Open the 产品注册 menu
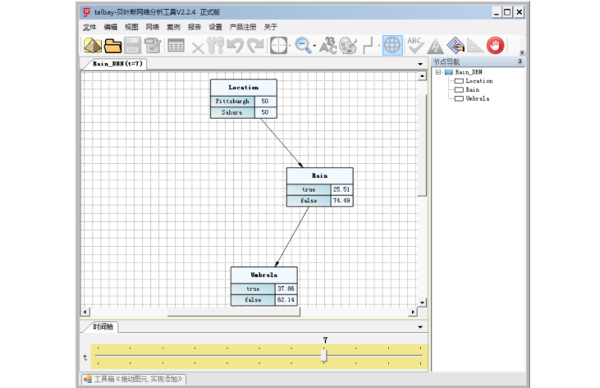Screen dimensions: 600x388 click(x=243, y=27)
